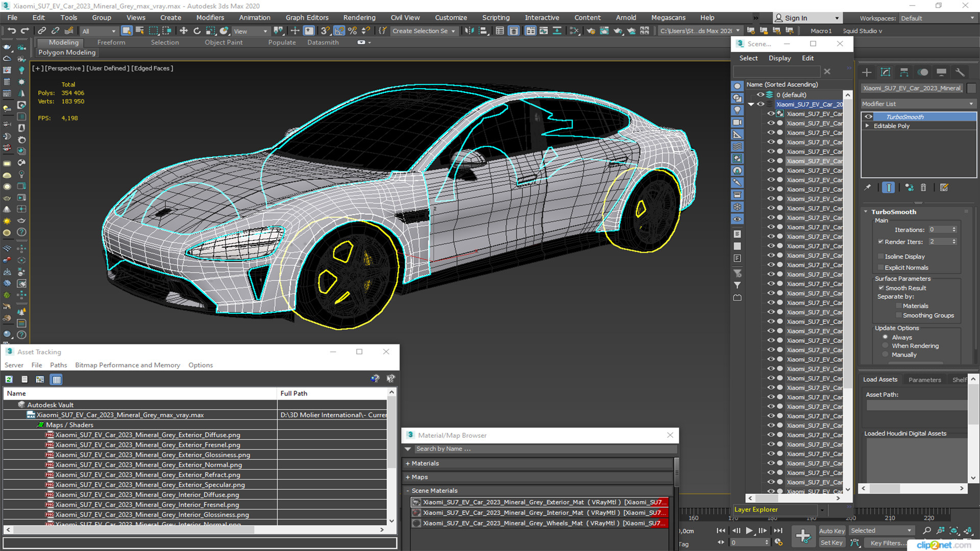The width and height of the screenshot is (980, 551).
Task: Select the Exterior_Mat scene material
Action: tap(540, 503)
